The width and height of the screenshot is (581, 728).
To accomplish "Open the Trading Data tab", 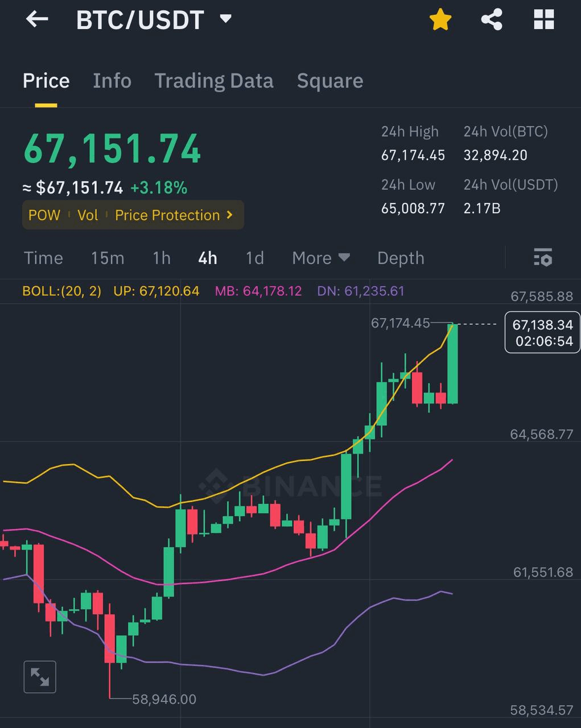I will click(214, 81).
